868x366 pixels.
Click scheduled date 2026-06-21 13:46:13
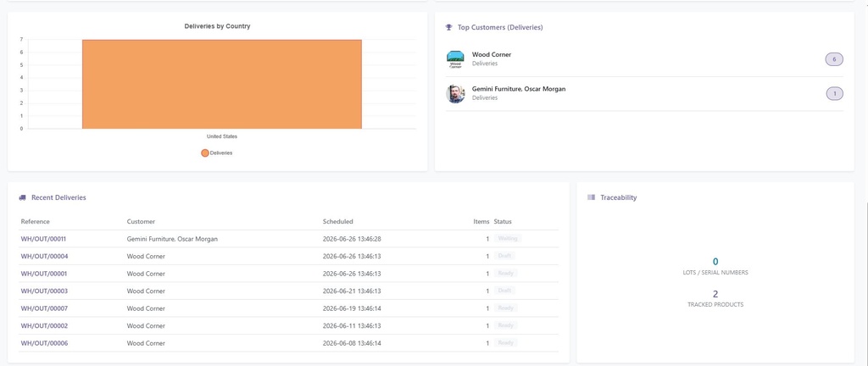point(352,291)
